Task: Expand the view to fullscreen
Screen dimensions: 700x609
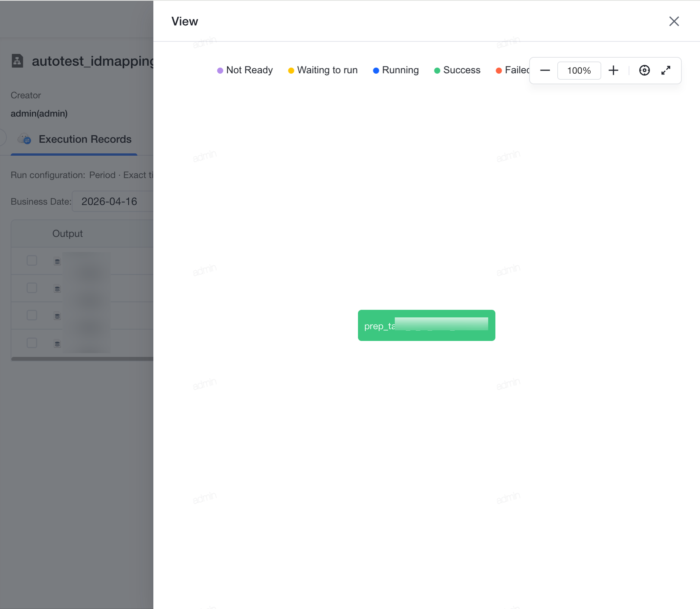Action: tap(666, 70)
